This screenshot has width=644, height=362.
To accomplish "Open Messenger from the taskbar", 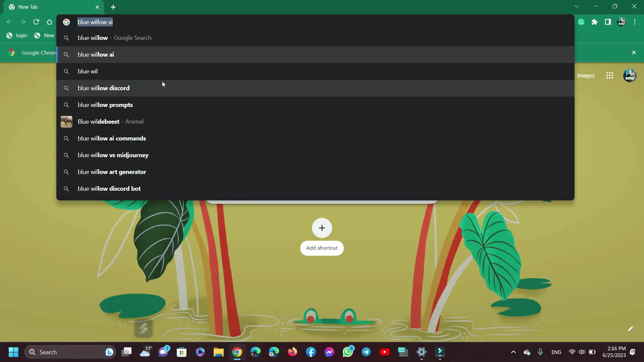I will pos(329,352).
